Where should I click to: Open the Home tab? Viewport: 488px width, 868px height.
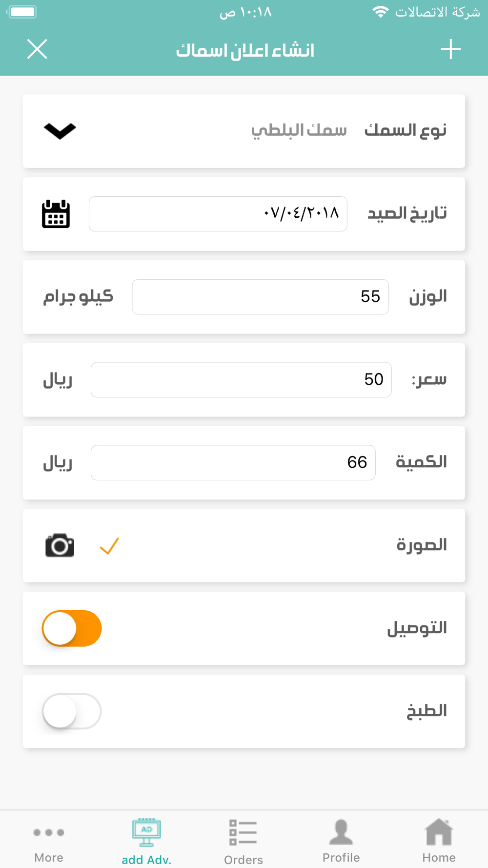tap(439, 841)
